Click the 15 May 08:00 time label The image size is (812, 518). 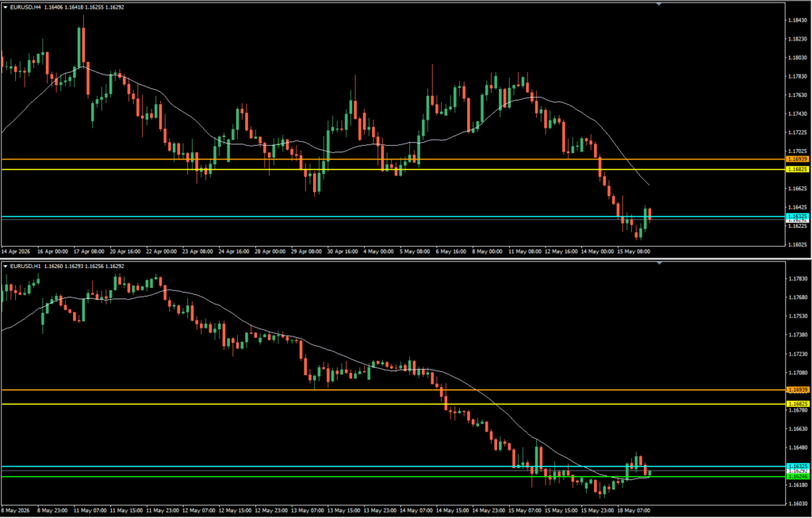point(634,251)
